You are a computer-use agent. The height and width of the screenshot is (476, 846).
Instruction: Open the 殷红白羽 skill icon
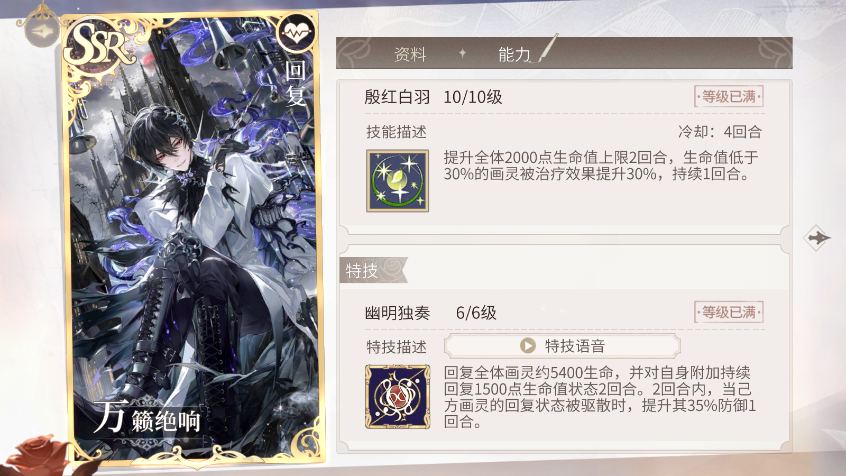pyautogui.click(x=398, y=181)
